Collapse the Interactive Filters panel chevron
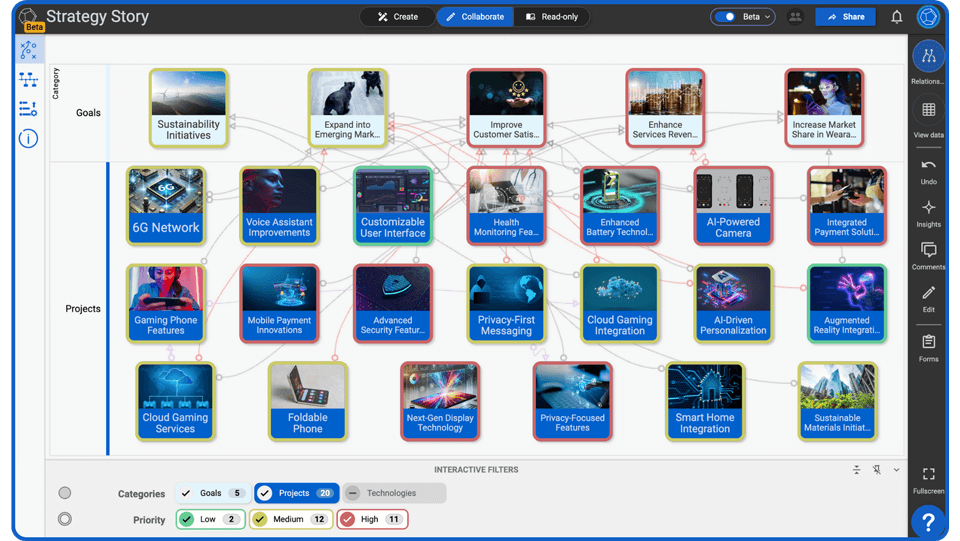The image size is (960, 541). tap(896, 470)
